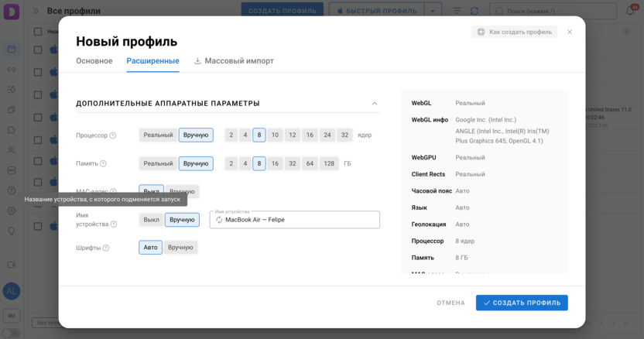
Task: Select 32 ГБ of memory
Action: (x=293, y=163)
